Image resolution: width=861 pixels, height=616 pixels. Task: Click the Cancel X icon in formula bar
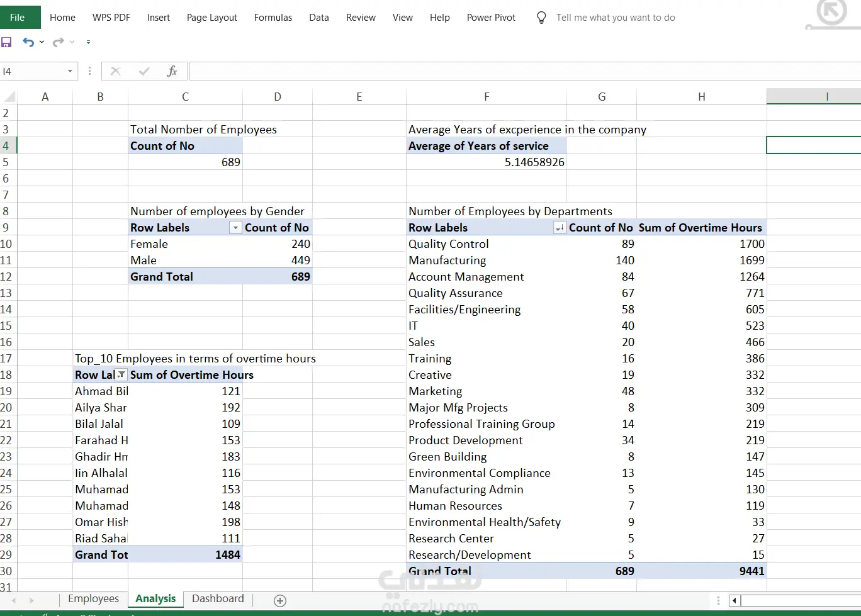pos(115,71)
